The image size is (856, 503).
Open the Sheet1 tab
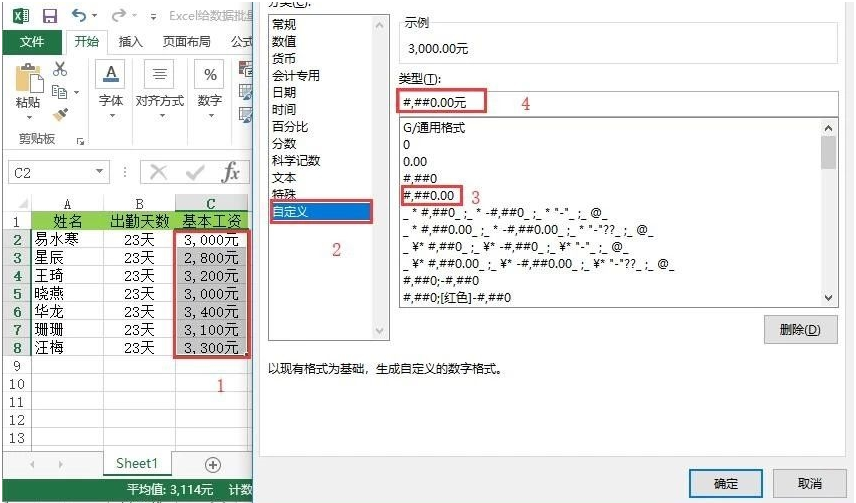click(x=137, y=464)
